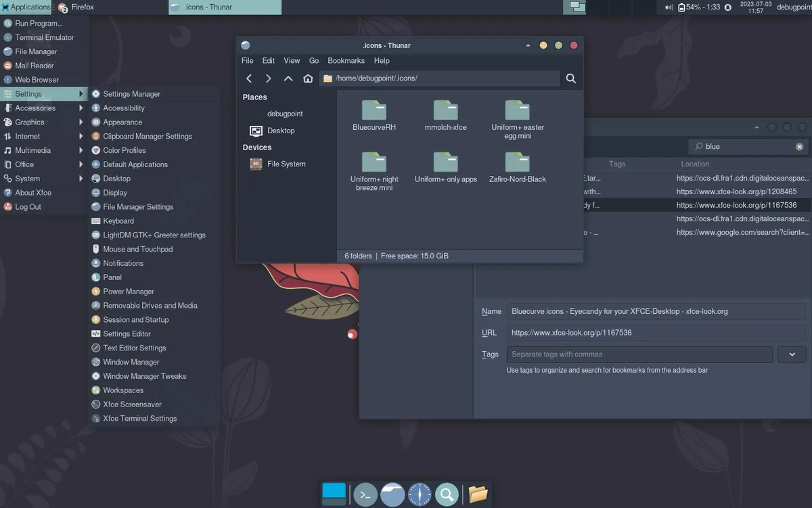This screenshot has height=508, width=812.
Task: Open the Uniform+ only apps folder
Action: 446,167
